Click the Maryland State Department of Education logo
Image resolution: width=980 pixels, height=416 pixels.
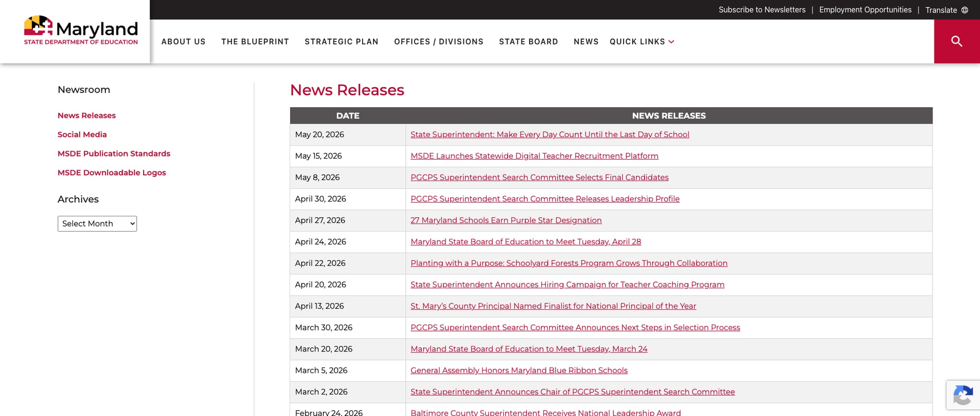click(81, 30)
